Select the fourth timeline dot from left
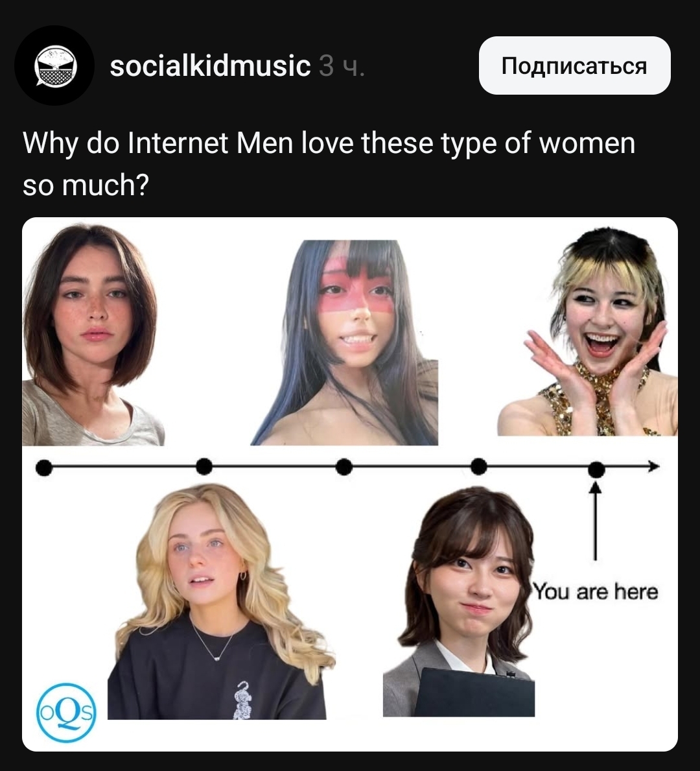Screen dimensions: 700x771 tap(479, 466)
